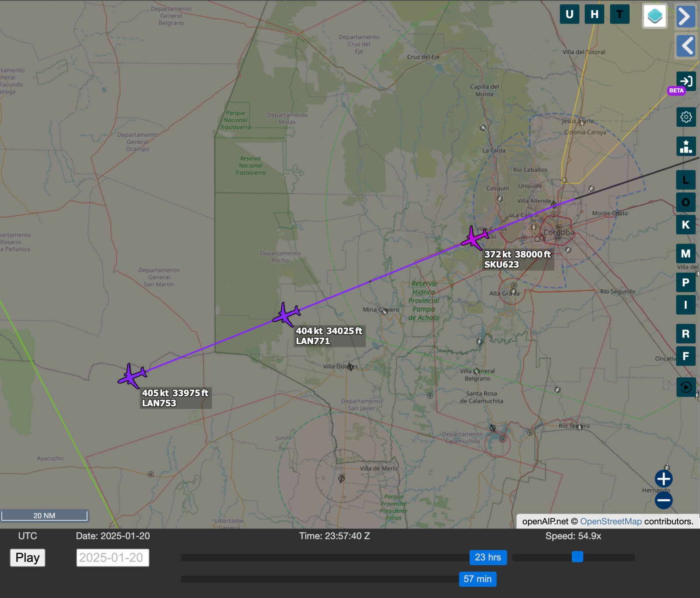Toggle the T button
Screen dimensions: 700x598
pyautogui.click(x=619, y=14)
